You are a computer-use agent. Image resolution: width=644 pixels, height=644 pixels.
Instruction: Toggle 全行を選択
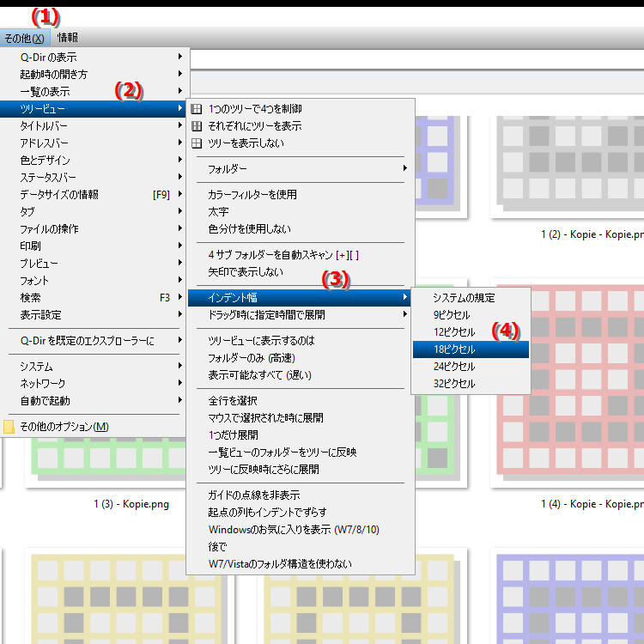[x=301, y=400]
